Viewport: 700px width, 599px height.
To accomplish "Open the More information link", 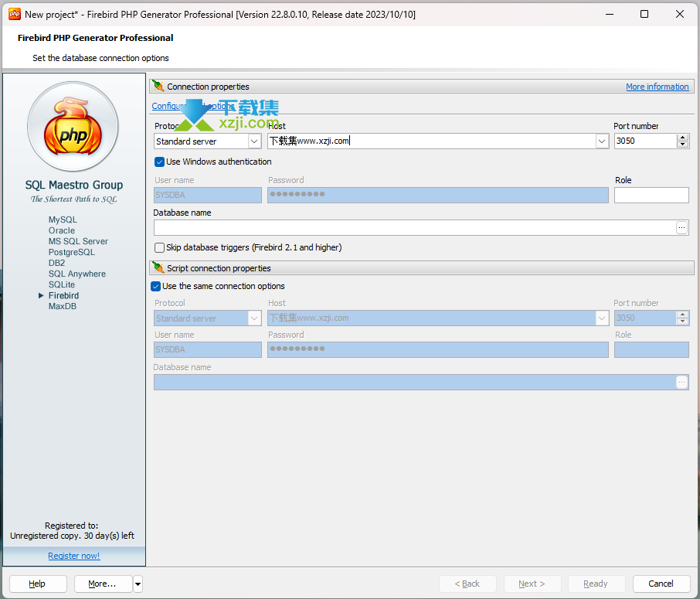I will coord(658,87).
